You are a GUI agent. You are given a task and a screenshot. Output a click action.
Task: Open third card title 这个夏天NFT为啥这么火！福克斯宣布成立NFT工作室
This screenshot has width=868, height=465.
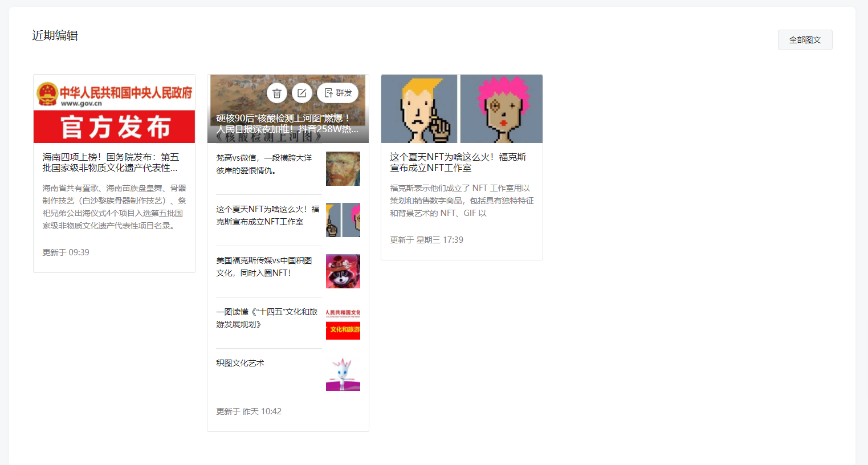pyautogui.click(x=458, y=162)
